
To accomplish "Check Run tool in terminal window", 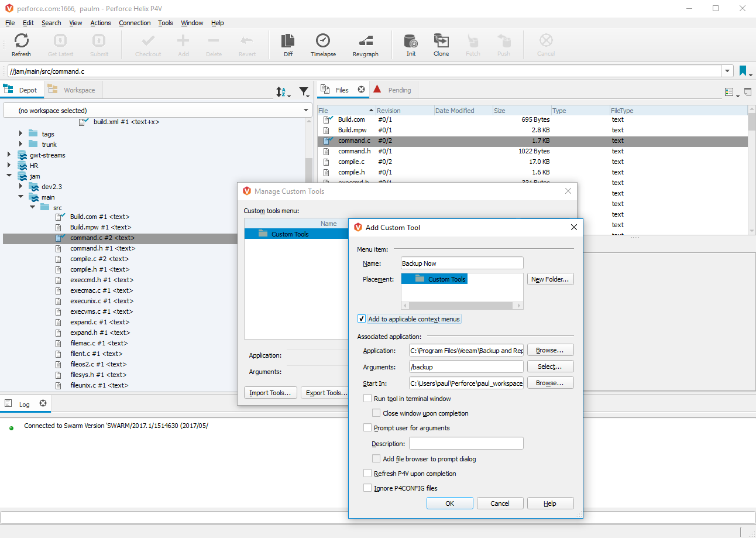I will (x=367, y=397).
